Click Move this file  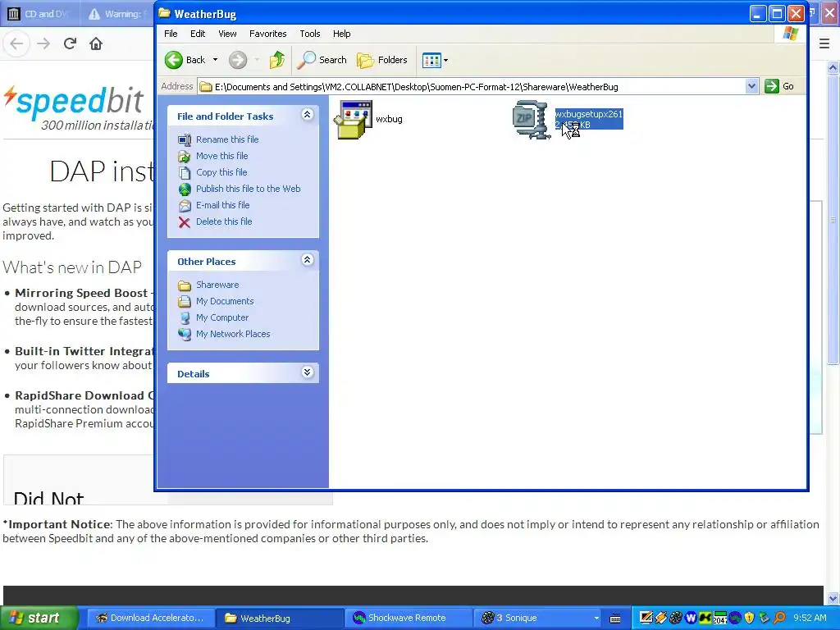tap(221, 156)
